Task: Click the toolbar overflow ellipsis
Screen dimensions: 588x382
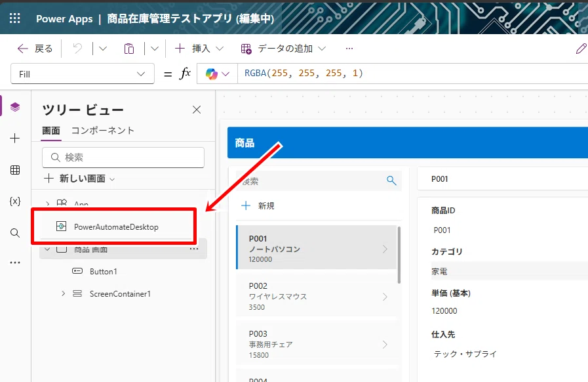Action: tap(349, 49)
